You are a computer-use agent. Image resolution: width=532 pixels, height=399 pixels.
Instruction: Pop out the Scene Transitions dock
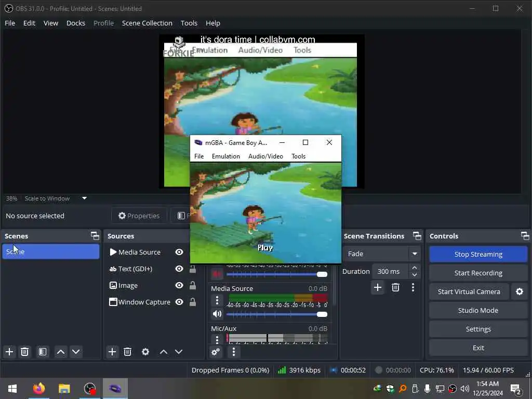pyautogui.click(x=417, y=236)
